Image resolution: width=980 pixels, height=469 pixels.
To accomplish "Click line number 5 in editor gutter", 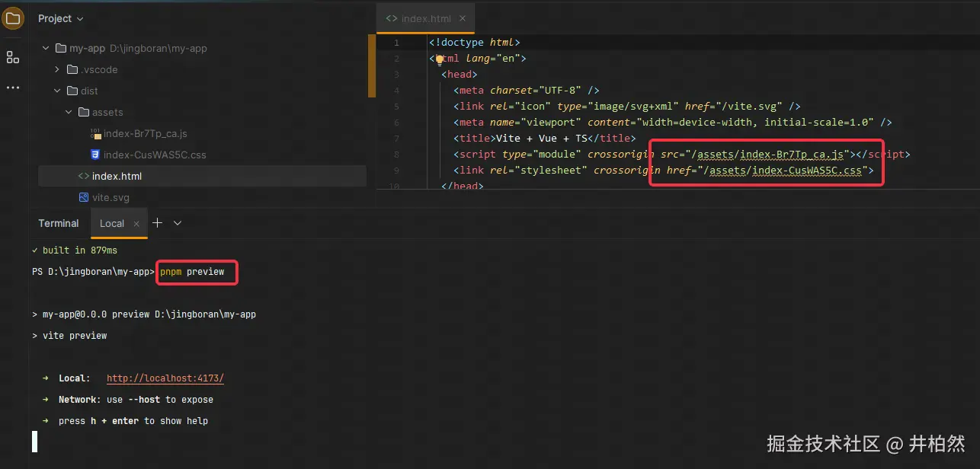I will (x=396, y=107).
